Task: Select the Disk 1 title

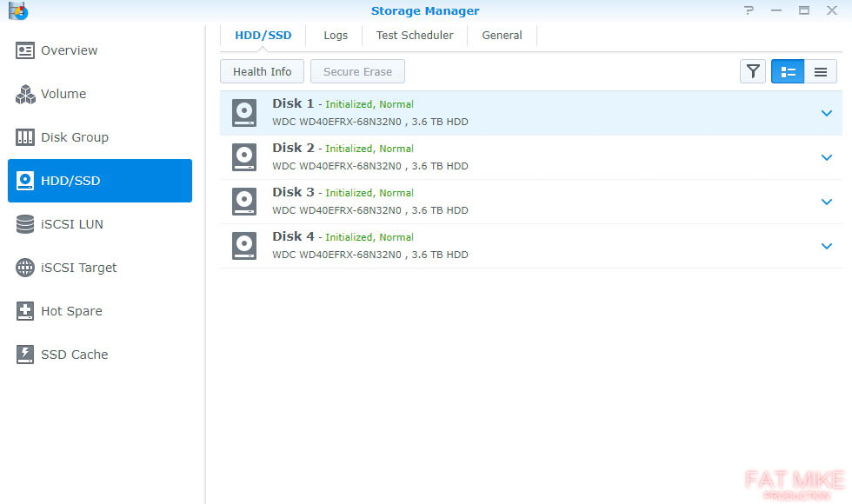Action: pyautogui.click(x=293, y=103)
